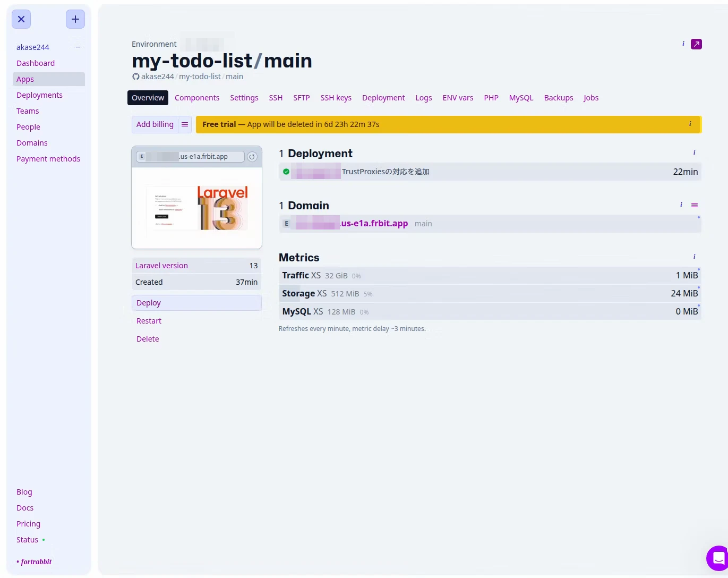
Task: Open the Domain section hamburger menu
Action: click(x=695, y=205)
